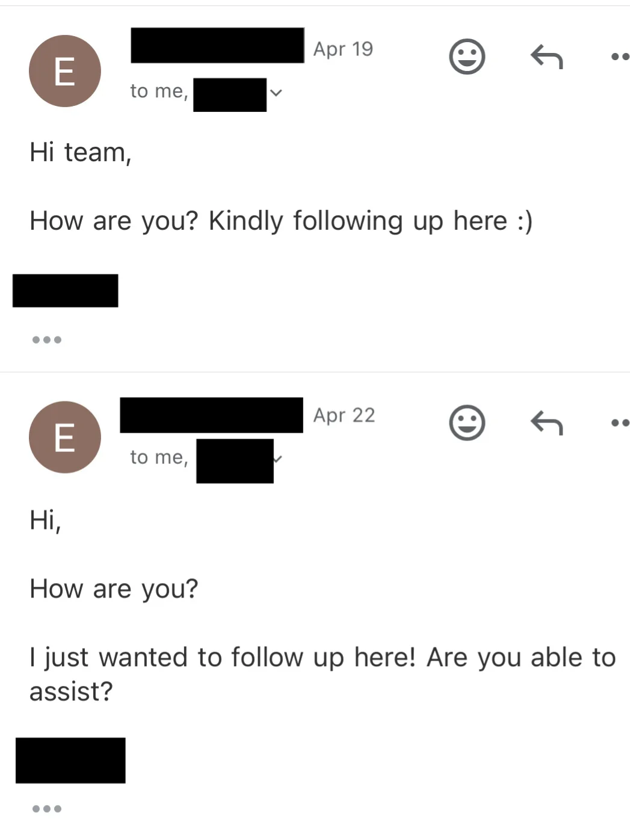630x840 pixels.
Task: Tap the 'Hi team,' greeting line
Action: [x=81, y=152]
